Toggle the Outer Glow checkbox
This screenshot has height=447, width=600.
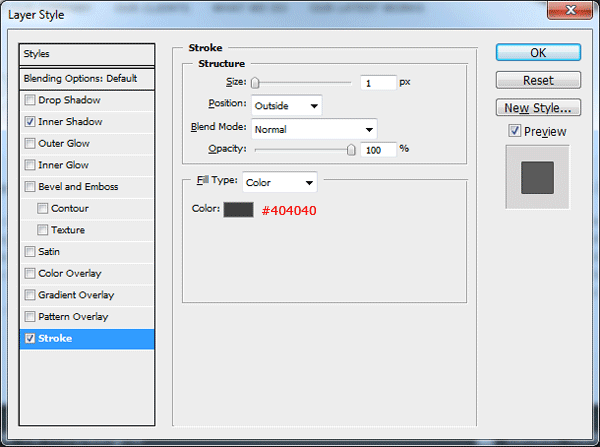tap(31, 143)
